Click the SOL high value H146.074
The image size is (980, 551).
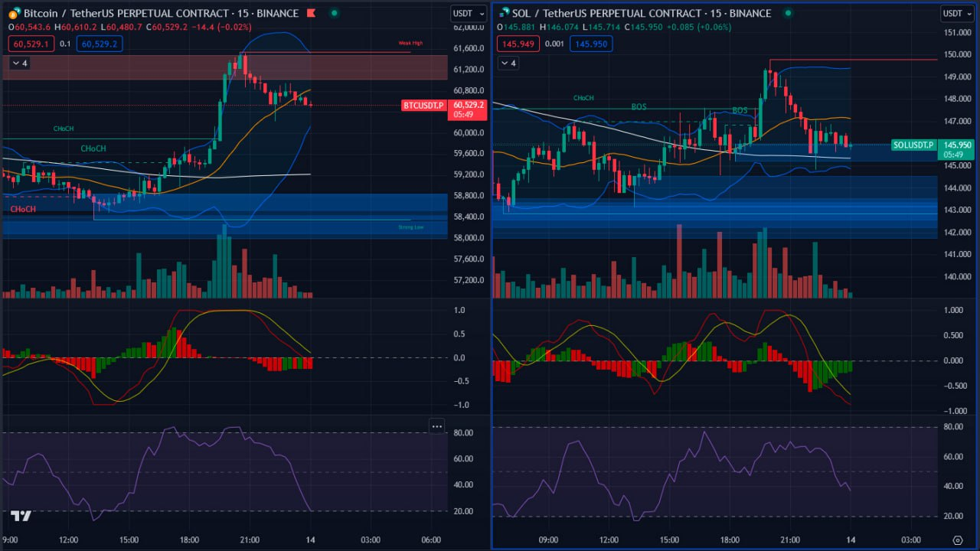[x=560, y=28]
